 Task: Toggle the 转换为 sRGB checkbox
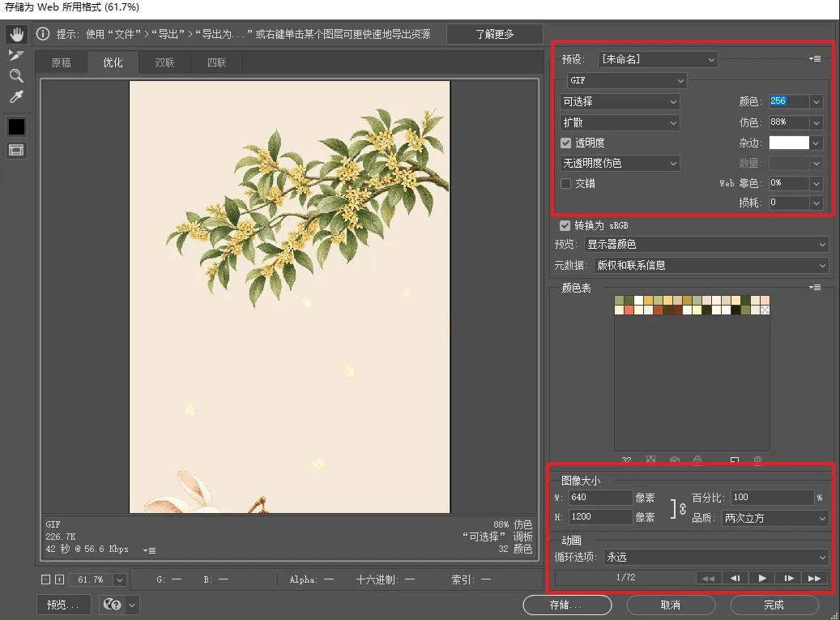click(x=565, y=225)
